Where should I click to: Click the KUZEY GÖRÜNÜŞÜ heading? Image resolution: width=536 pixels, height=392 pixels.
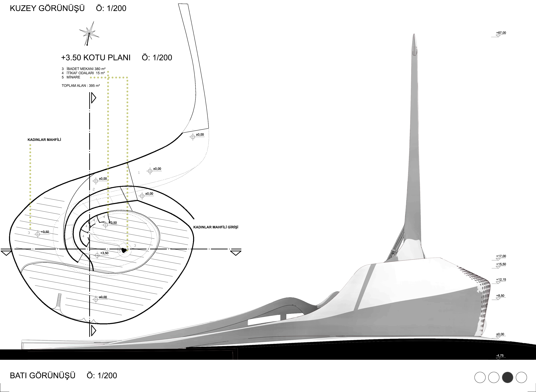[47, 8]
